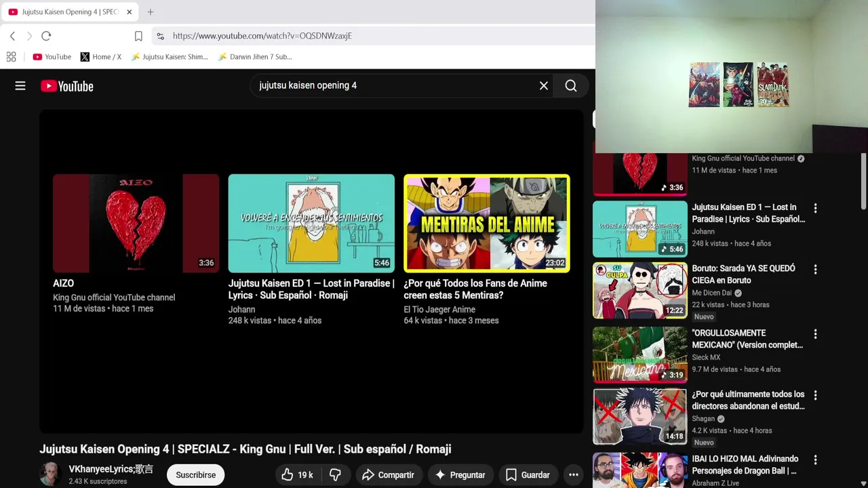Image resolution: width=868 pixels, height=488 pixels.
Task: Open King Gnu official YouTube channel under AIZO
Action: point(114,298)
